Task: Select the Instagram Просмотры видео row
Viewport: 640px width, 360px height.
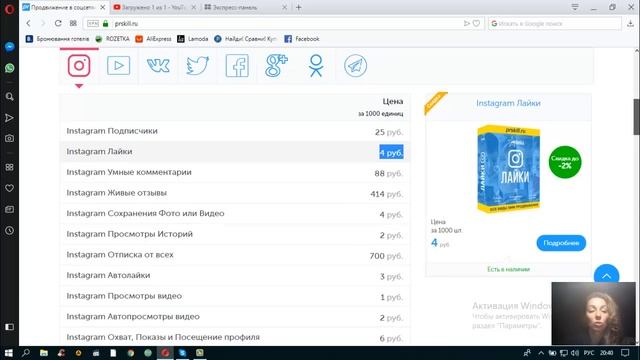Action: click(x=235, y=296)
